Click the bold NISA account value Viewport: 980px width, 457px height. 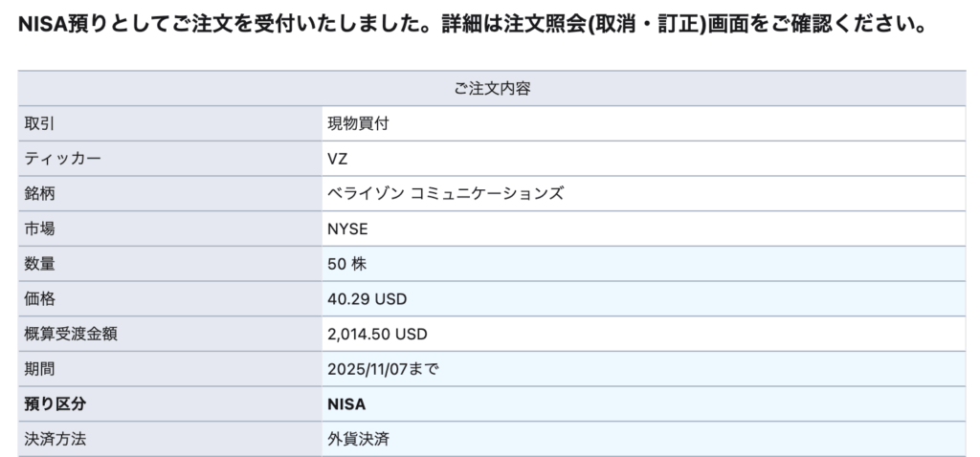346,404
